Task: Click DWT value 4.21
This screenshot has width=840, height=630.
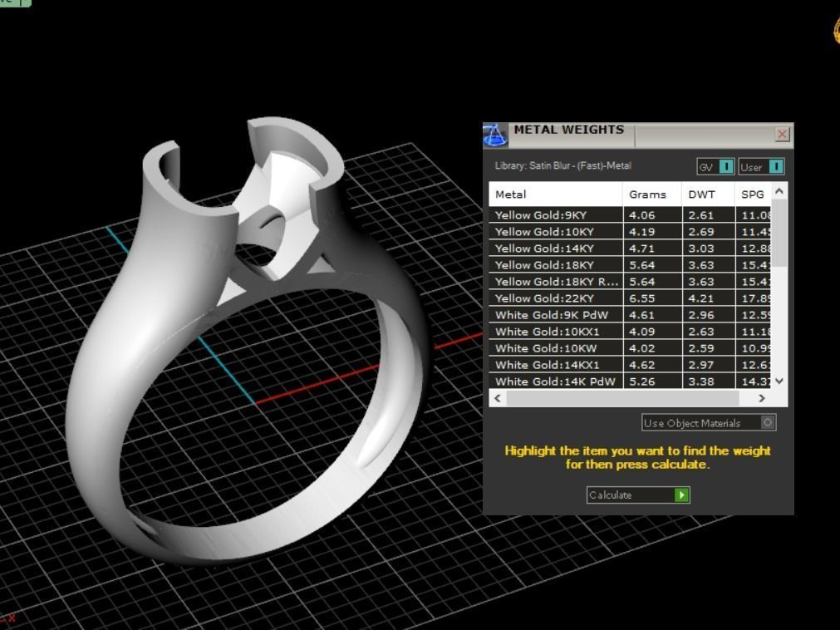Action: point(701,298)
